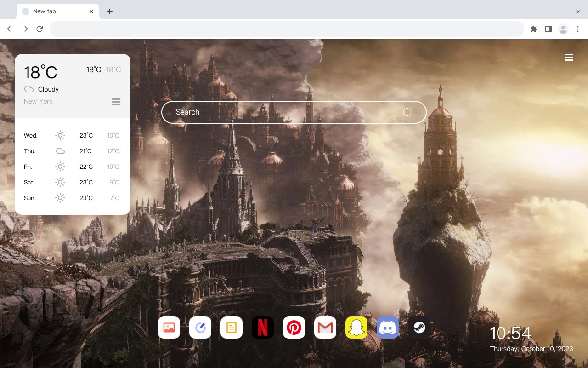Click Friday's sunny weather icon
Screen dimensions: 588x368
[60, 167]
